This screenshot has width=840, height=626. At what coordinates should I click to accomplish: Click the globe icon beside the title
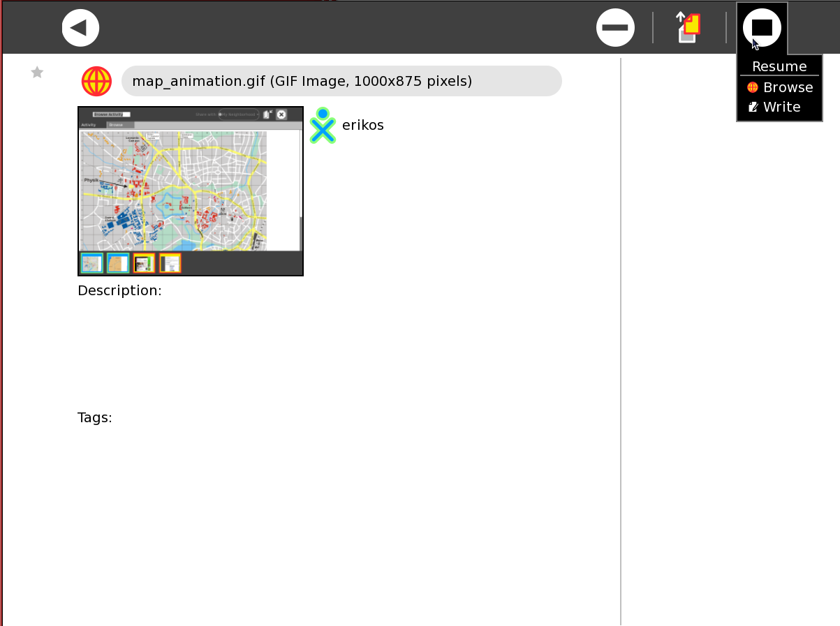pos(96,82)
